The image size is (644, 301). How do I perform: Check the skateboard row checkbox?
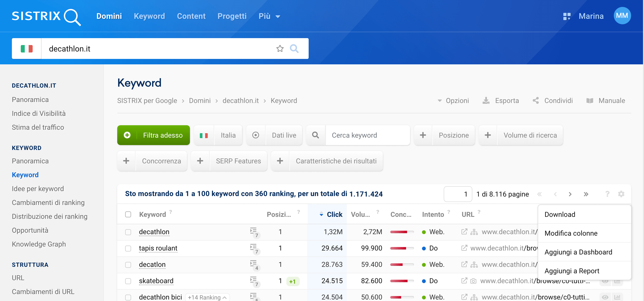pyautogui.click(x=128, y=281)
